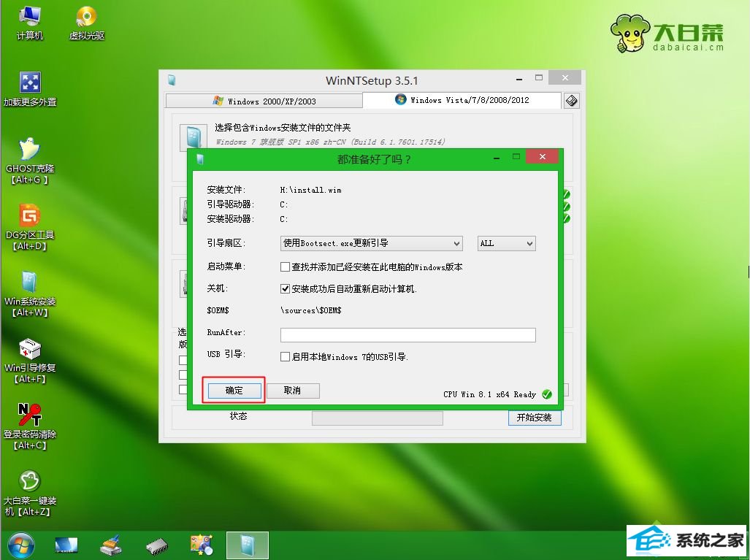Click the 取消 cancel button
Screen dimensions: 750x560
293,391
